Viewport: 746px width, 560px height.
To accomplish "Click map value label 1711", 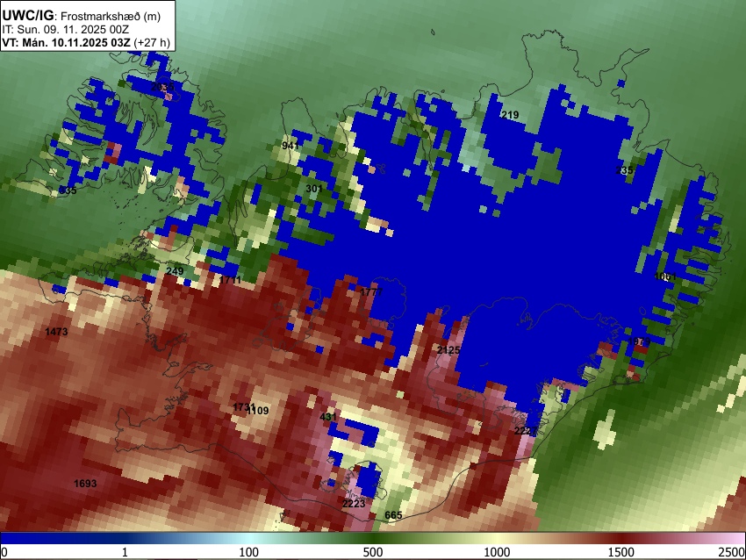I will pyautogui.click(x=230, y=280).
